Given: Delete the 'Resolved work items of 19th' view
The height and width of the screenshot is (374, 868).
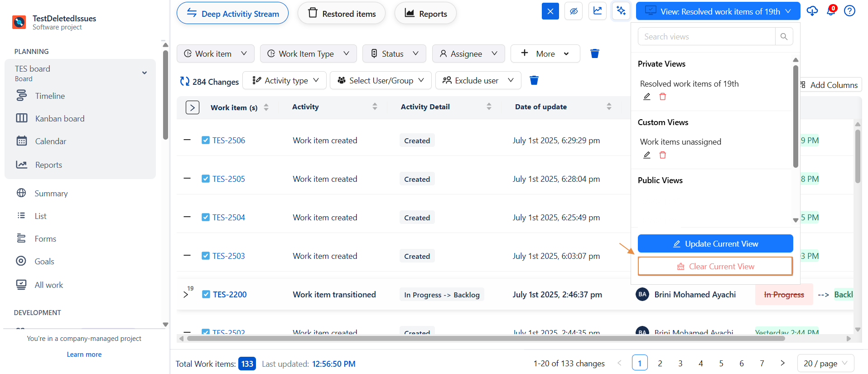Looking at the screenshot, I should [x=662, y=97].
